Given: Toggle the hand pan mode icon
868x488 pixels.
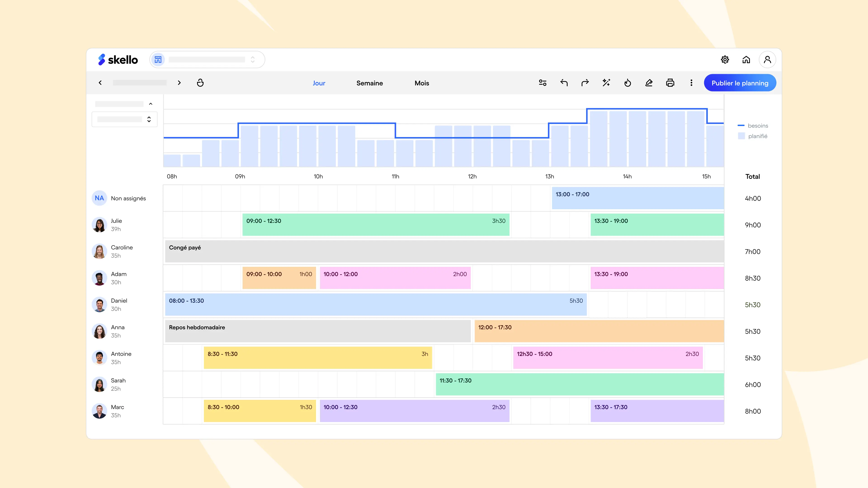Looking at the screenshot, I should click(200, 83).
